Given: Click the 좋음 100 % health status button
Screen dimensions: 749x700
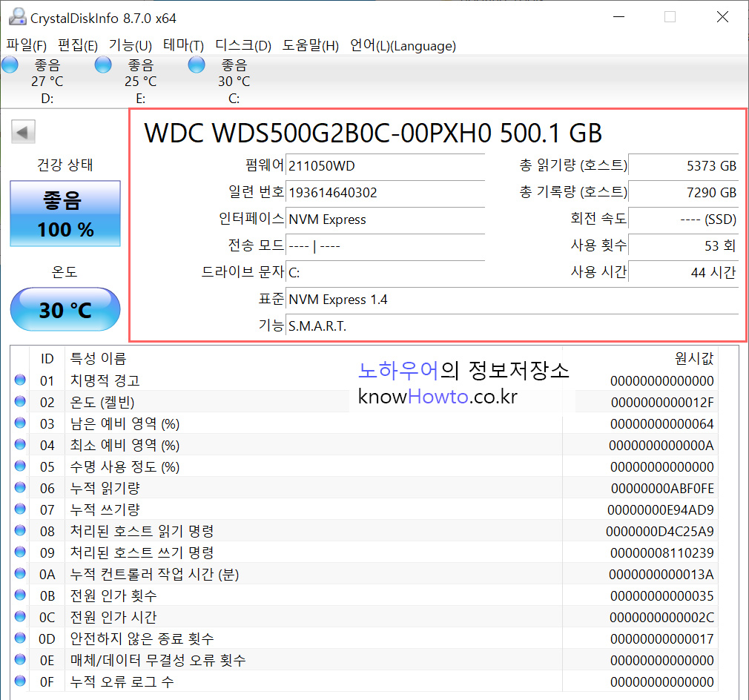Looking at the screenshot, I should (65, 214).
